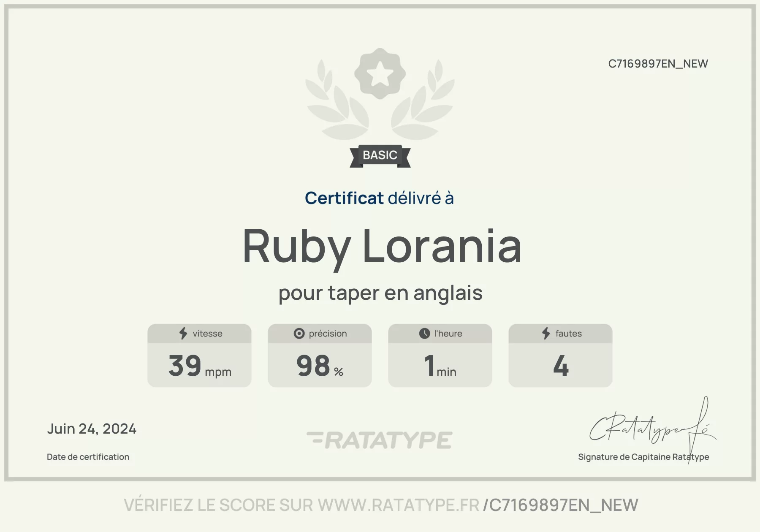Click the BASIC ribbon banner
This screenshot has height=532, width=760.
click(380, 156)
